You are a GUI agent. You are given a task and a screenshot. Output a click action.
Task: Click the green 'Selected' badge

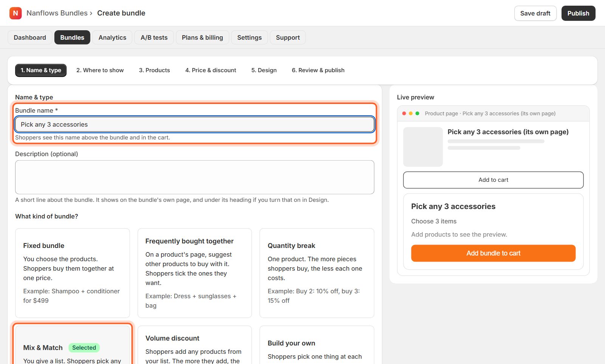coord(84,348)
